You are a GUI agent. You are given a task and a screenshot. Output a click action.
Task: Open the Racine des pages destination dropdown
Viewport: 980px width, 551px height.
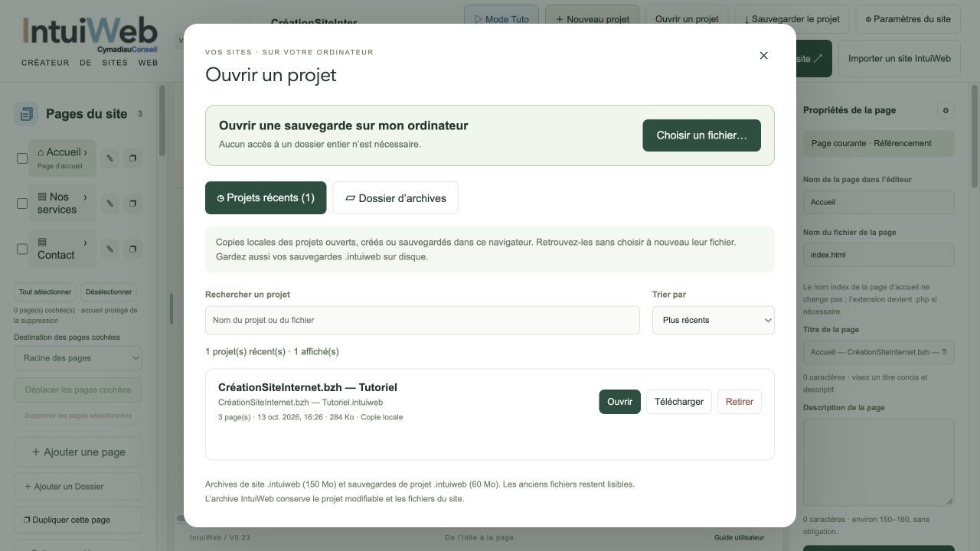[x=78, y=358]
